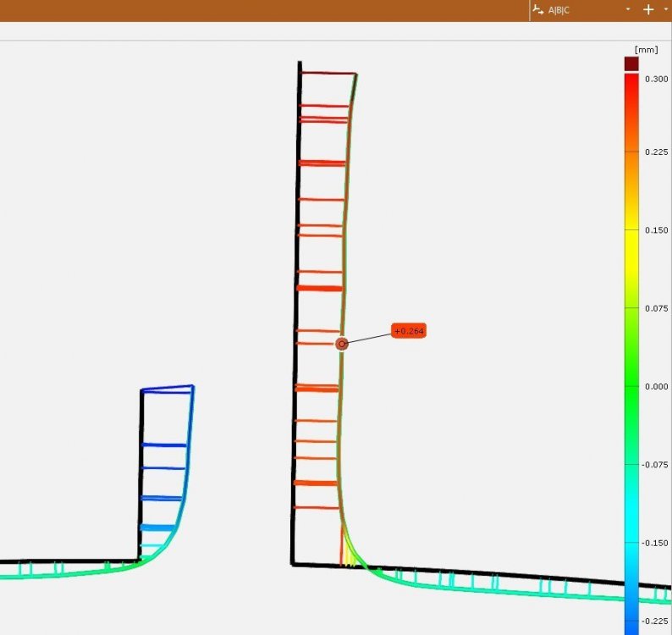Click the A|B|C alignment label
The width and height of the screenshot is (672, 635).
(559, 9)
